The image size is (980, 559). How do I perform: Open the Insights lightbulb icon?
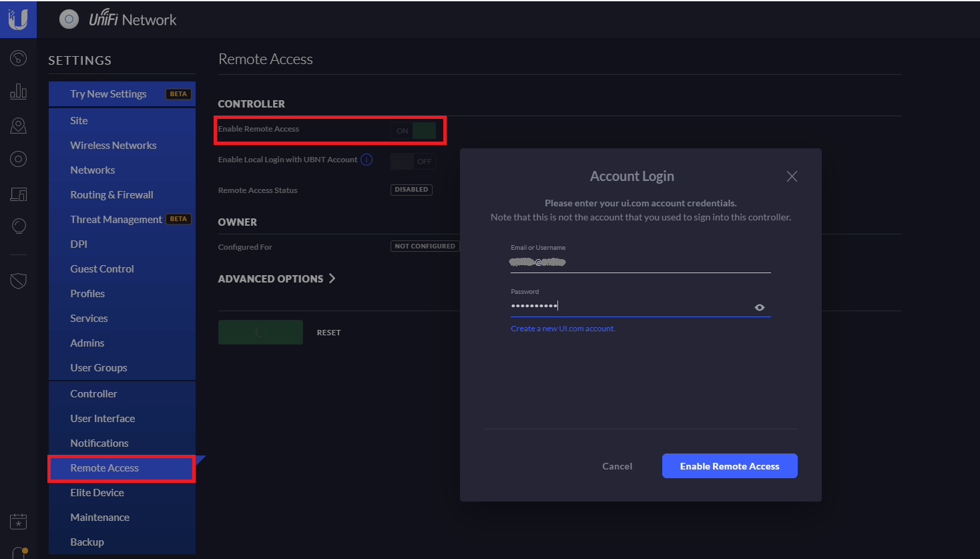pyautogui.click(x=19, y=226)
